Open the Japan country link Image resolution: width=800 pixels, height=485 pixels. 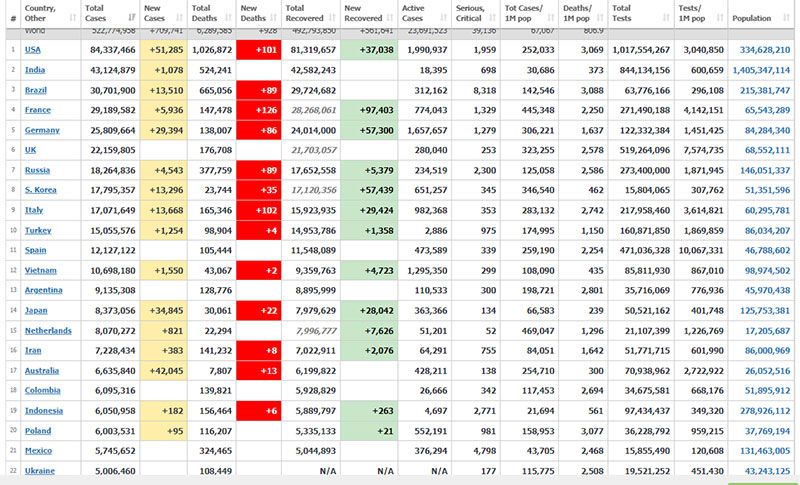tap(36, 311)
